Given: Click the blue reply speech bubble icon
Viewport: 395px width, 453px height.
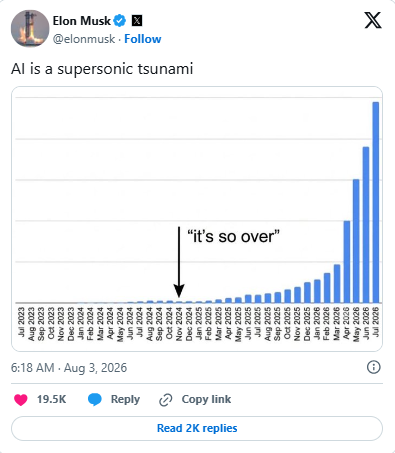Looking at the screenshot, I should coord(95,399).
